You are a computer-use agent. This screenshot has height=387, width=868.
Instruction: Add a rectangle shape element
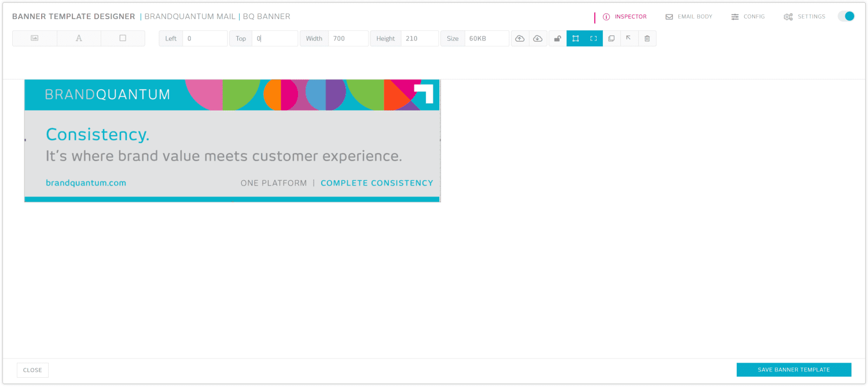pyautogui.click(x=123, y=38)
